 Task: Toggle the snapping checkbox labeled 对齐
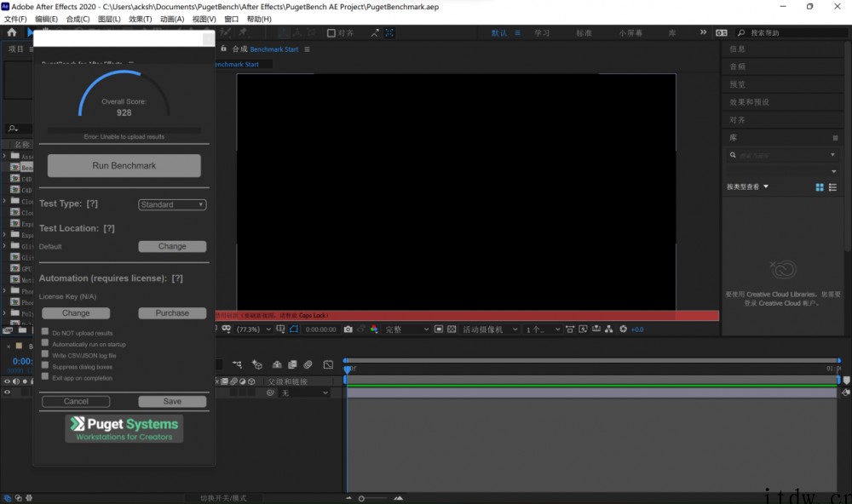[331, 33]
